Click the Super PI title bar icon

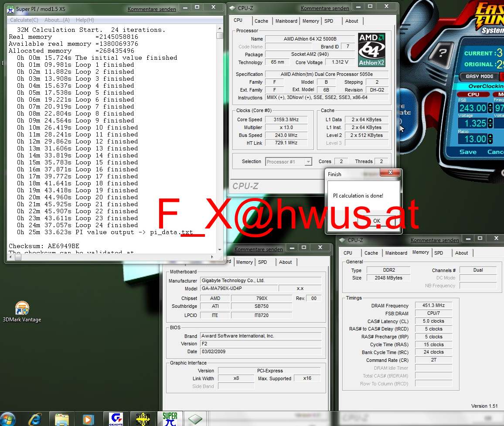pyautogui.click(x=10, y=9)
